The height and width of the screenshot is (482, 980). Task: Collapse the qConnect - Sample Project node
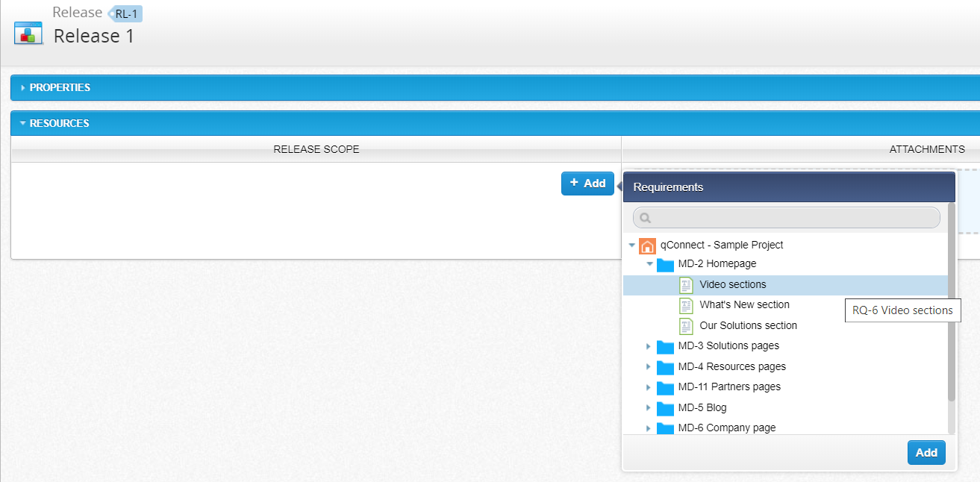pos(631,245)
